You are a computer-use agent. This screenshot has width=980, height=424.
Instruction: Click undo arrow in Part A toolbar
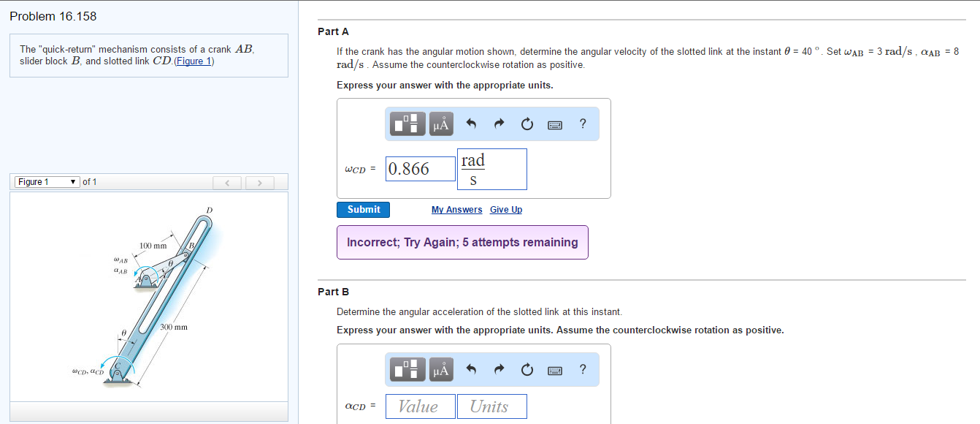471,124
